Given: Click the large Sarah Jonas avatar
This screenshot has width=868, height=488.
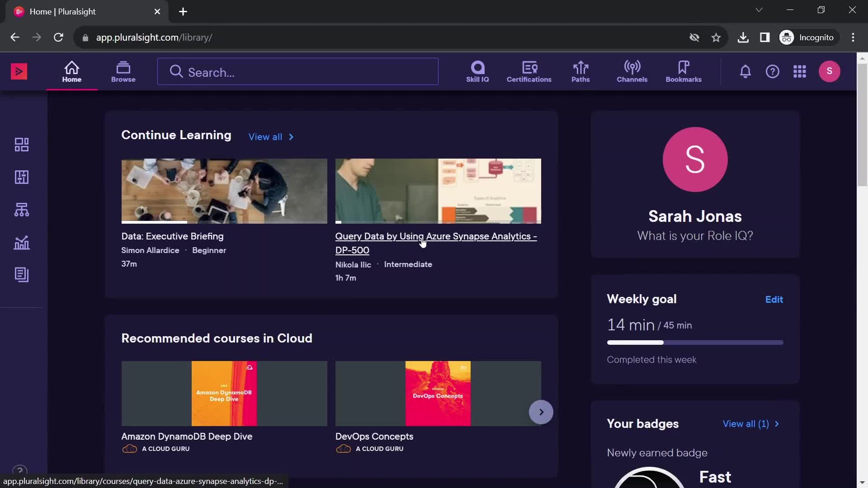Looking at the screenshot, I should (695, 160).
